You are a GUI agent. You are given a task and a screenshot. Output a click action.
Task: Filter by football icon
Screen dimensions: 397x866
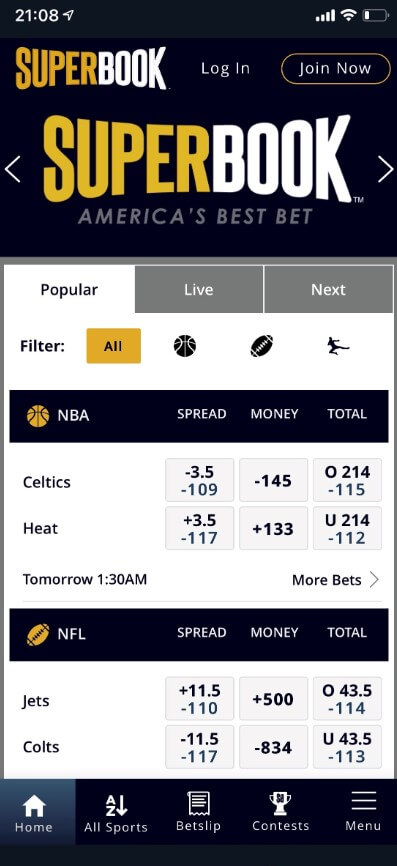coord(261,346)
